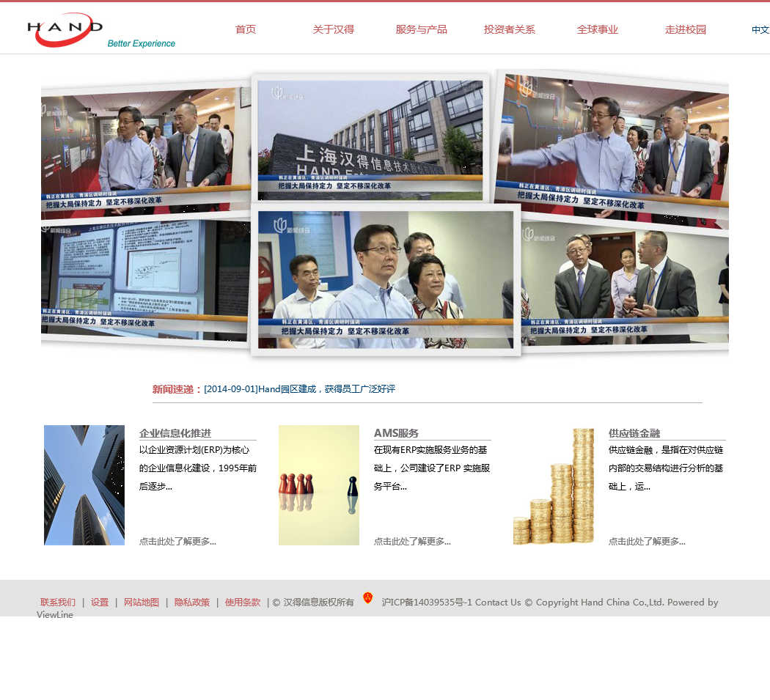Open 使用条款 footer link

point(243,603)
